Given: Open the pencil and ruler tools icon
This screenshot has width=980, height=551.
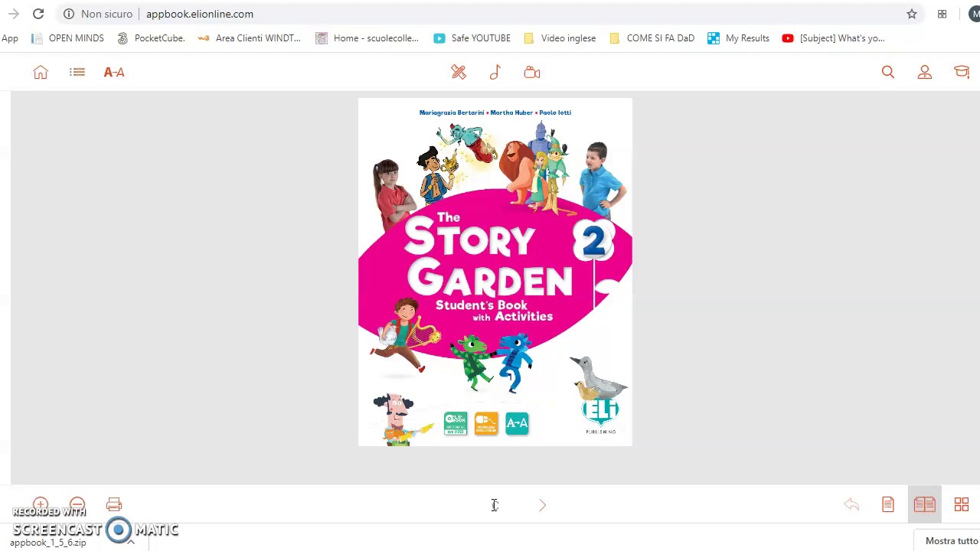Looking at the screenshot, I should tap(459, 72).
